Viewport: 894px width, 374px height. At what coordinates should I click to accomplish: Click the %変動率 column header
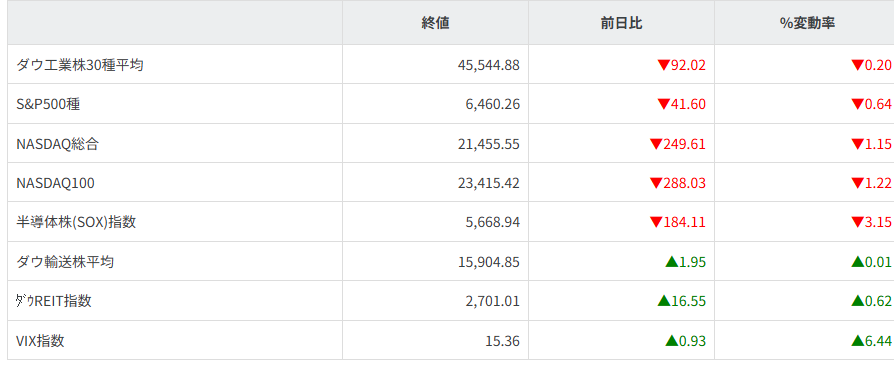pyautogui.click(x=807, y=23)
